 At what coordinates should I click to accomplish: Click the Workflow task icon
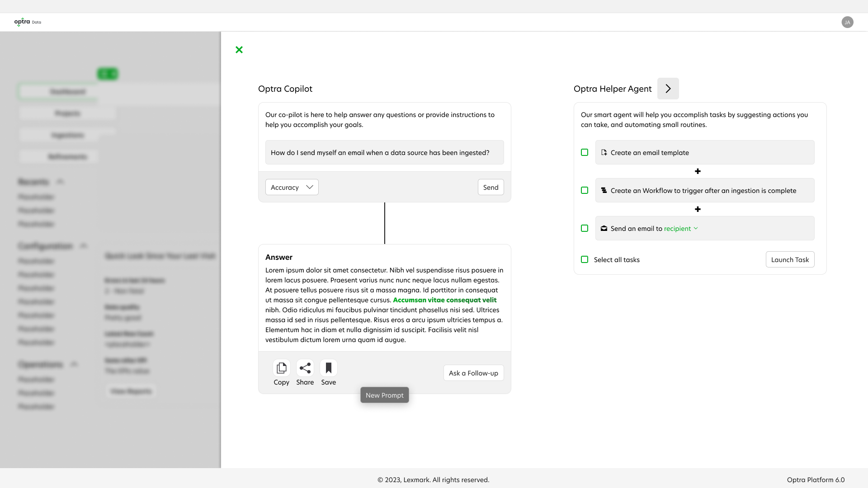coord(604,191)
